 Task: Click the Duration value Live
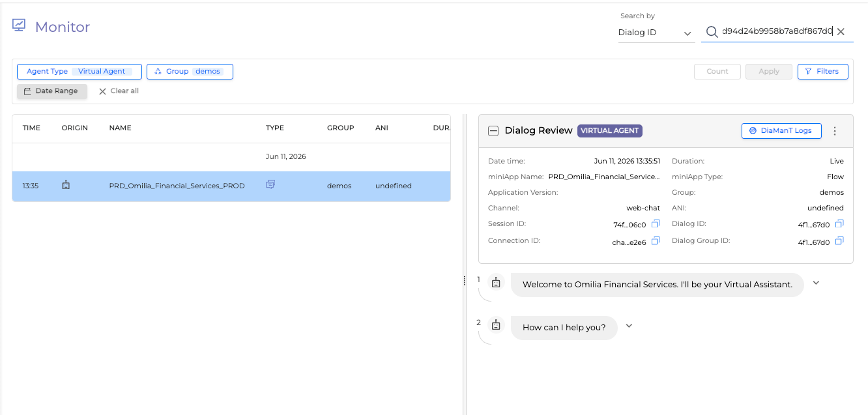click(x=836, y=161)
